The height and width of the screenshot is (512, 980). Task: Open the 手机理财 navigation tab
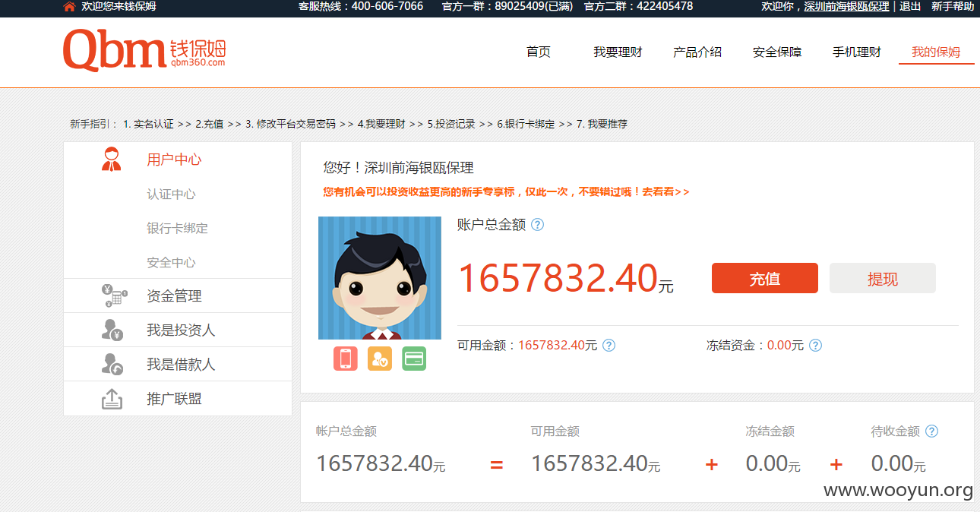(x=857, y=52)
